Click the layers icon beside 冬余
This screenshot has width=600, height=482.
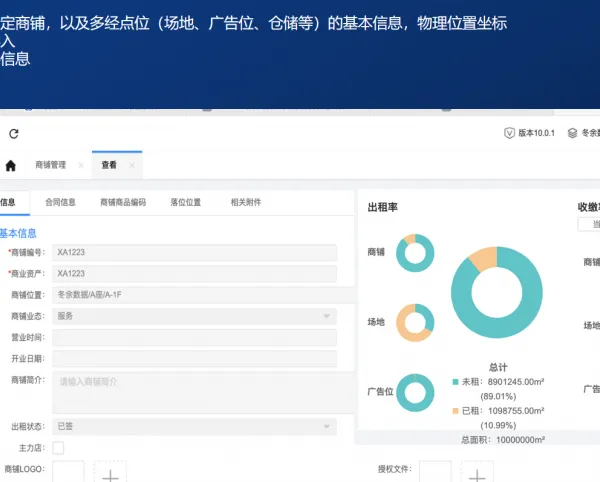tap(572, 133)
